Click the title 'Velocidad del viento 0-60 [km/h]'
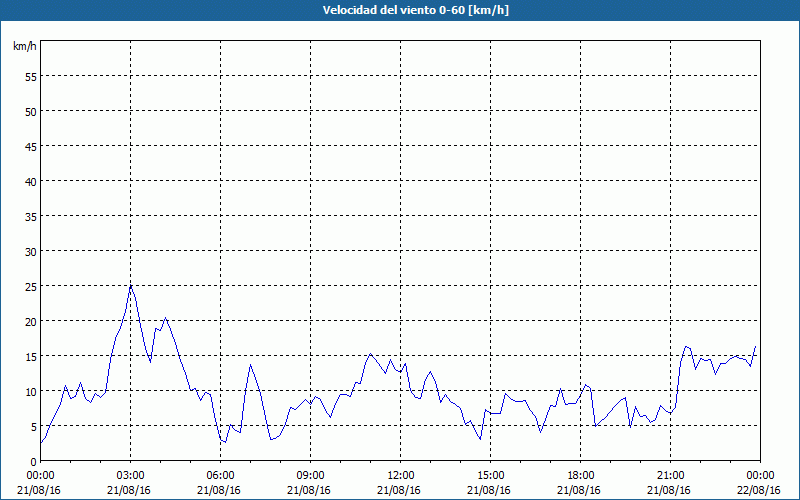Image resolution: width=800 pixels, height=500 pixels. click(416, 10)
